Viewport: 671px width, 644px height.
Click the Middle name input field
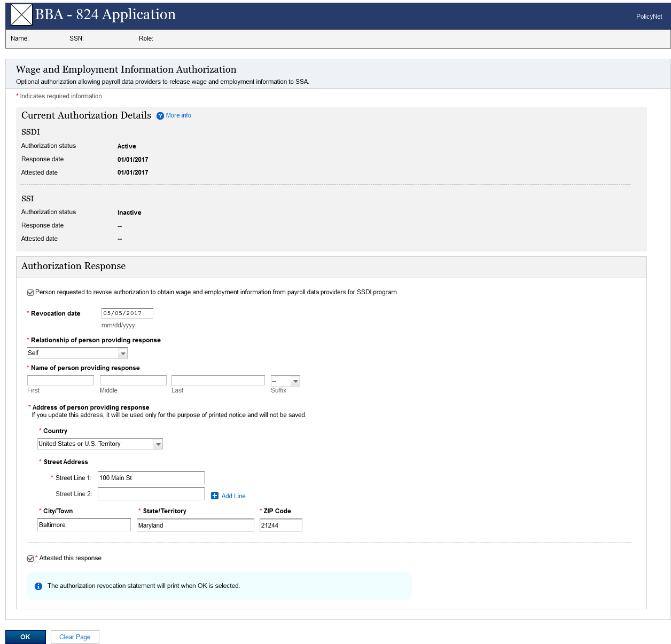click(133, 380)
